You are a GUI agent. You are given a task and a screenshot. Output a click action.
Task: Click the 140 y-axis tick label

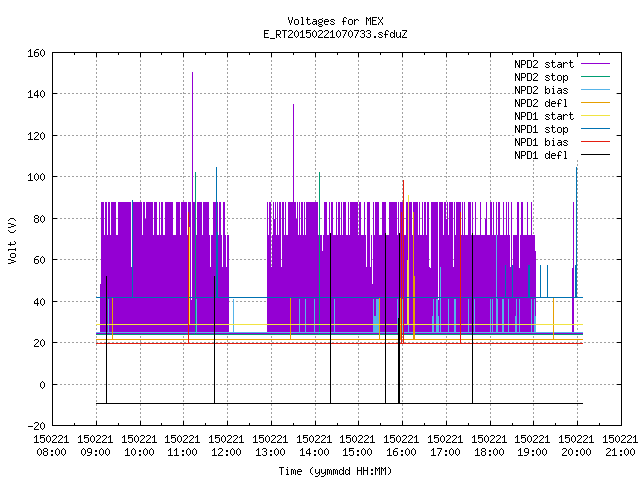(36, 94)
